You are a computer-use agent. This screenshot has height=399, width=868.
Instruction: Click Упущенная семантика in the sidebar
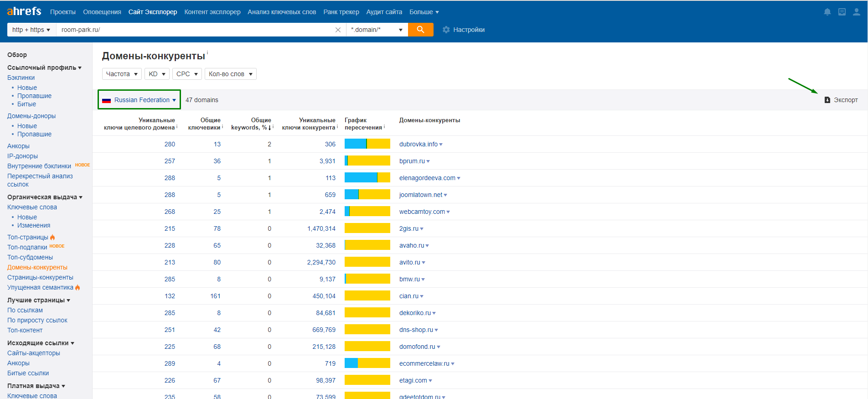40,287
